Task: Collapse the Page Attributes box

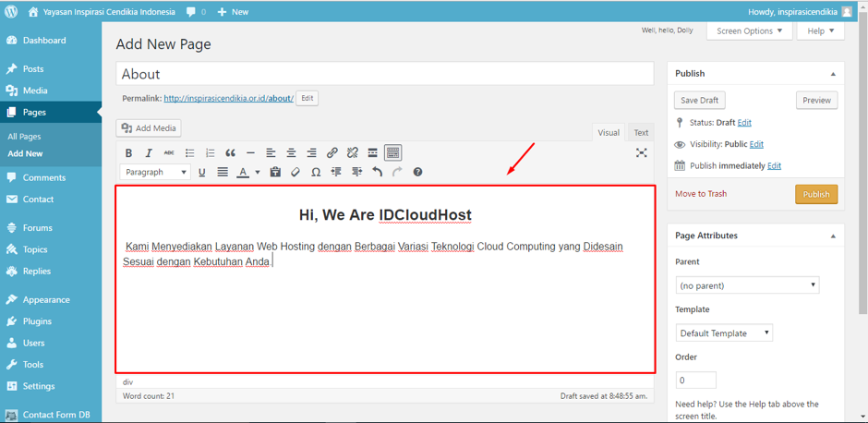Action: [x=833, y=236]
